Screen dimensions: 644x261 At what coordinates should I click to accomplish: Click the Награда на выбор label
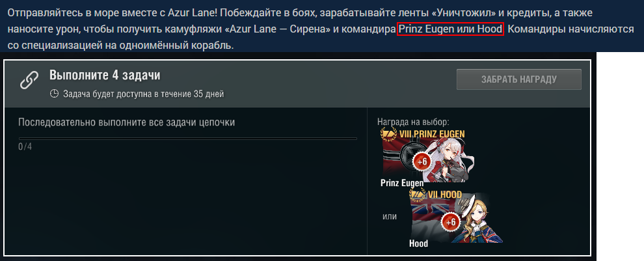pyautogui.click(x=413, y=122)
